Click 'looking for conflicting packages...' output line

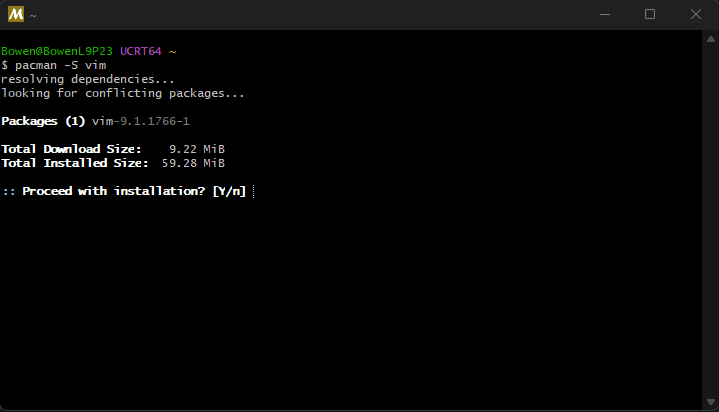pos(122,93)
